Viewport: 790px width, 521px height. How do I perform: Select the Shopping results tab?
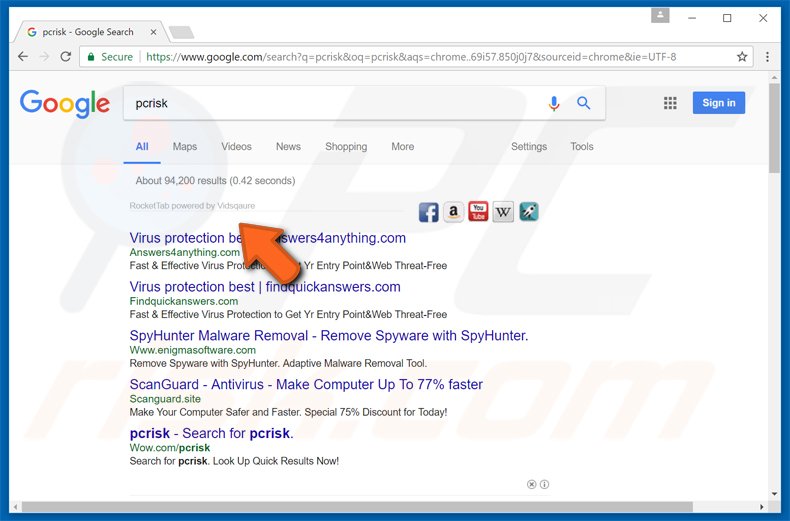(x=346, y=147)
